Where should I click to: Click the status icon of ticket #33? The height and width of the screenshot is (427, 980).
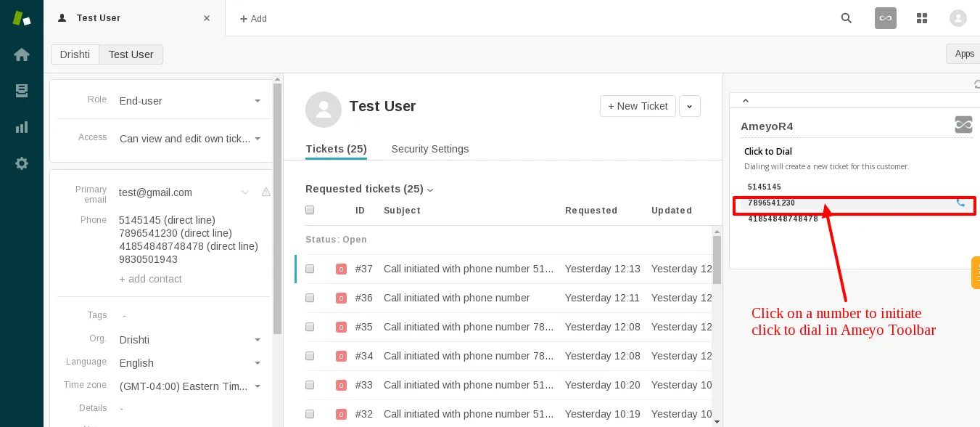click(341, 386)
